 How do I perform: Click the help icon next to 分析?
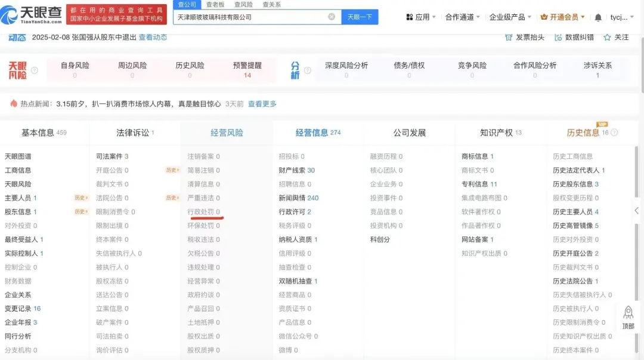tap(307, 70)
